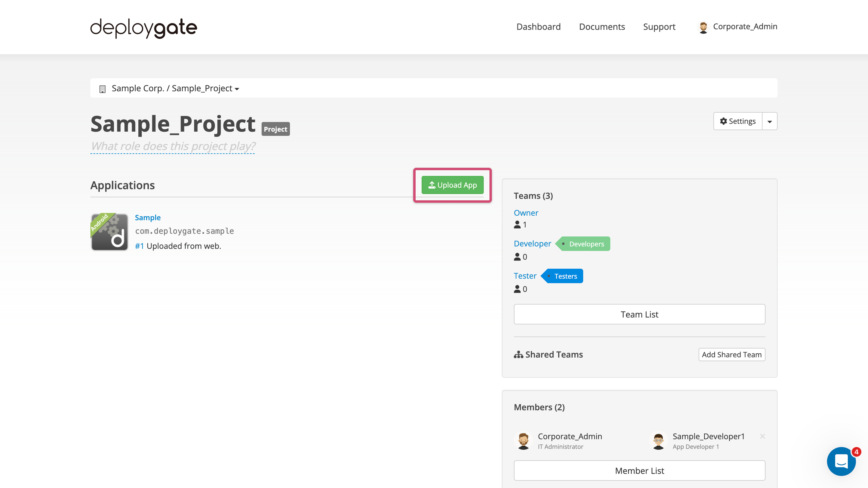This screenshot has height=488, width=868.
Task: Click the Shared Teams hierarchy icon
Action: tap(518, 354)
